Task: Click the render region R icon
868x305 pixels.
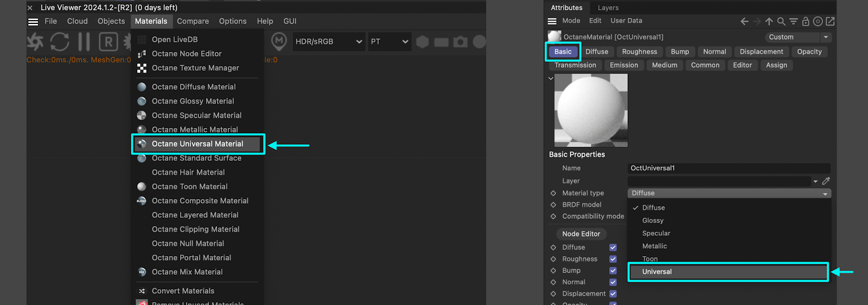Action: [108, 42]
